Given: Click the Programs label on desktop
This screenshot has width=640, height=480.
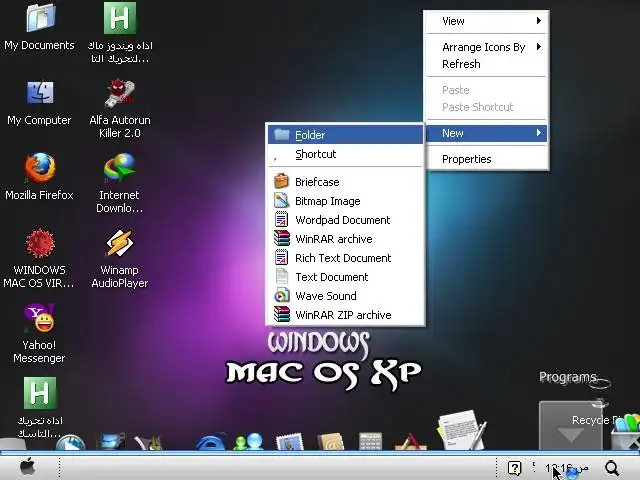Looking at the screenshot, I should (568, 377).
